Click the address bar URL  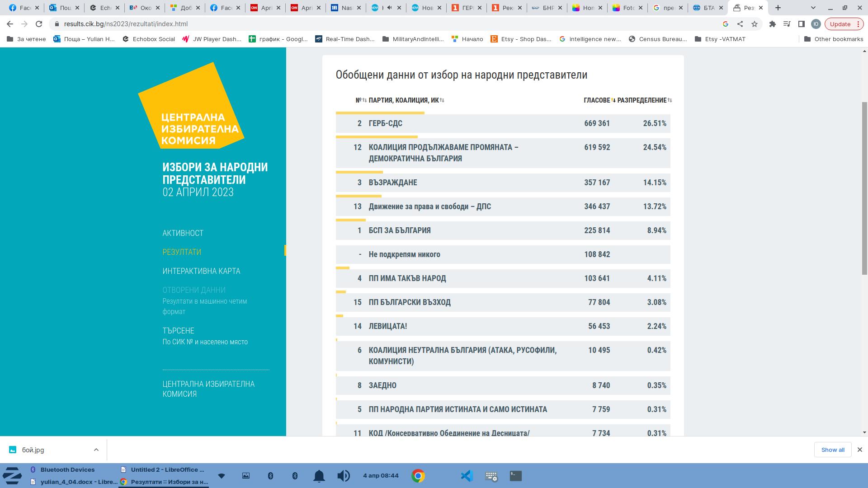pyautogui.click(x=126, y=24)
